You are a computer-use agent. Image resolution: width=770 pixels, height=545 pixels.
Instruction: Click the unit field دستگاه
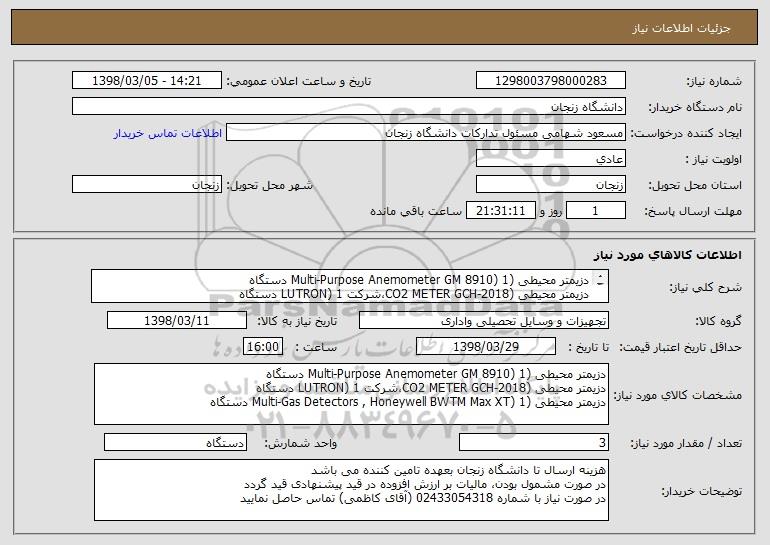(x=175, y=442)
